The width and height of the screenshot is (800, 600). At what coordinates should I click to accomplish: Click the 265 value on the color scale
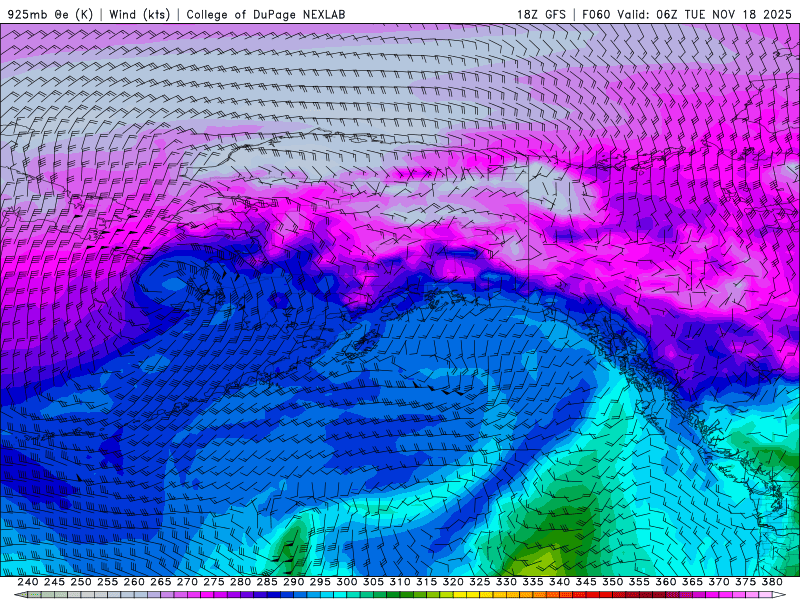(x=160, y=582)
